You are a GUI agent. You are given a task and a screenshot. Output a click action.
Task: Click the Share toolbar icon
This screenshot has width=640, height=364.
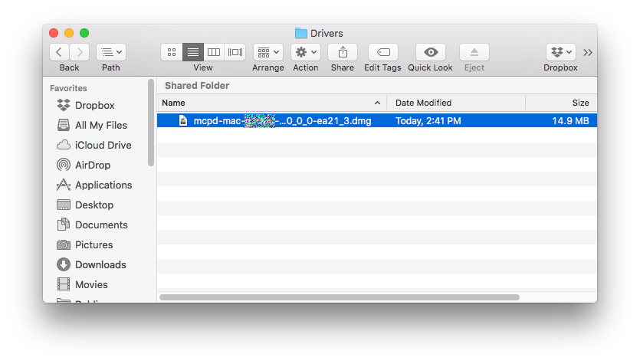343,52
